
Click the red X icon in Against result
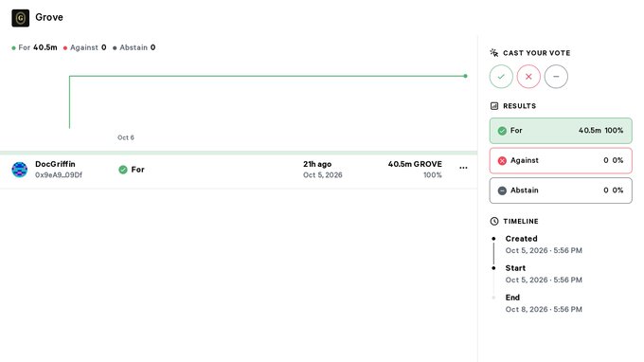502,161
